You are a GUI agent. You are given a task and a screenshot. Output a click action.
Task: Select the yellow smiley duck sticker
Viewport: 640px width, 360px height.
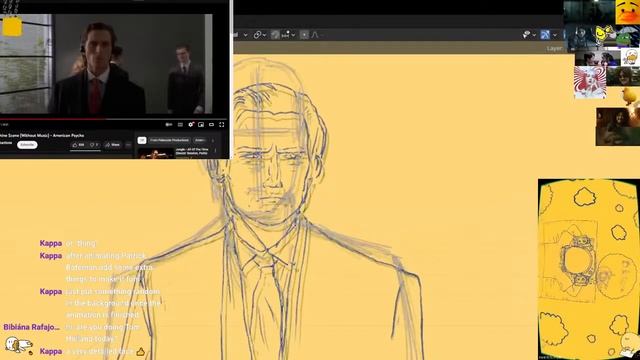coord(602,34)
